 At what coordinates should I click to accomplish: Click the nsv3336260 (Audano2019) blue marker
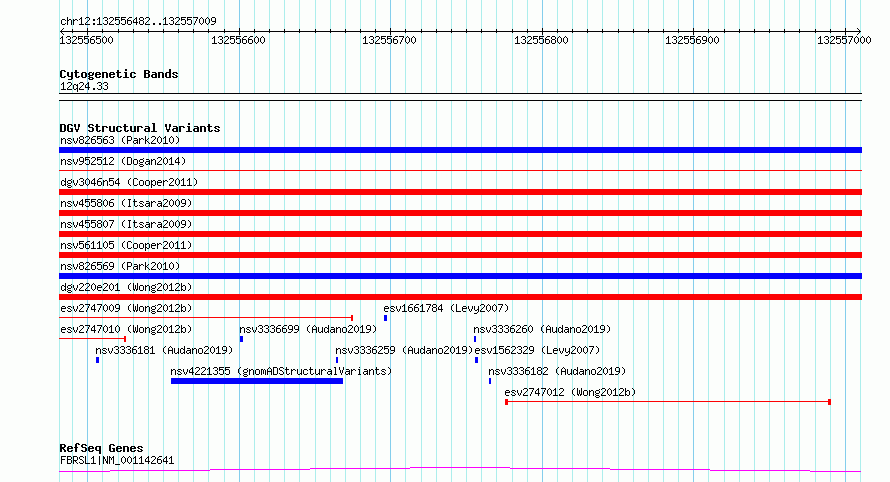(475, 339)
